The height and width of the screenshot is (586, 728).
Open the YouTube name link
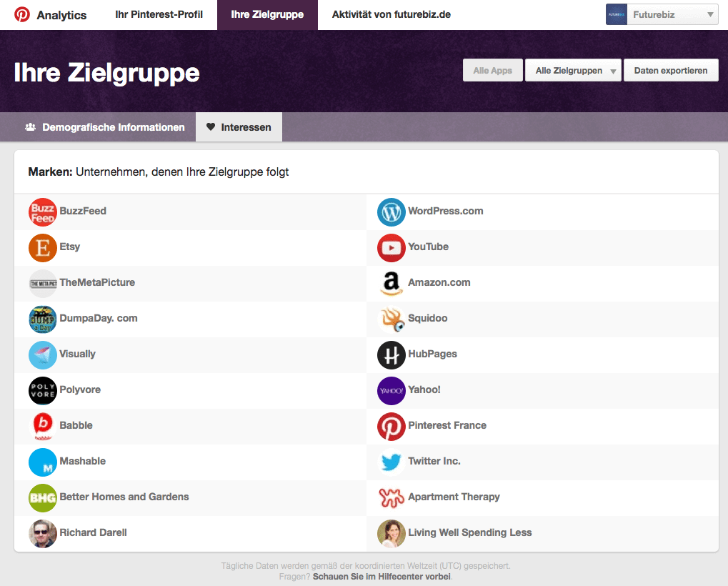pos(428,247)
